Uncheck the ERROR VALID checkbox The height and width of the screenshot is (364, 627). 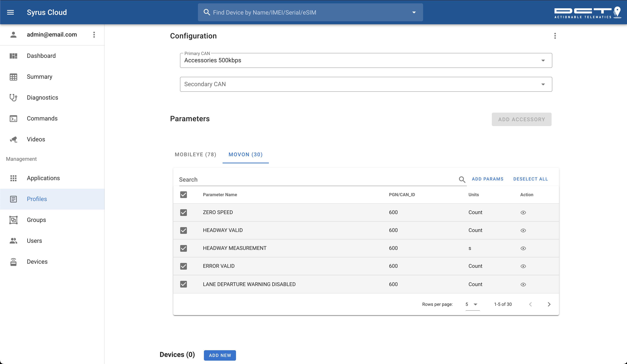tap(183, 266)
